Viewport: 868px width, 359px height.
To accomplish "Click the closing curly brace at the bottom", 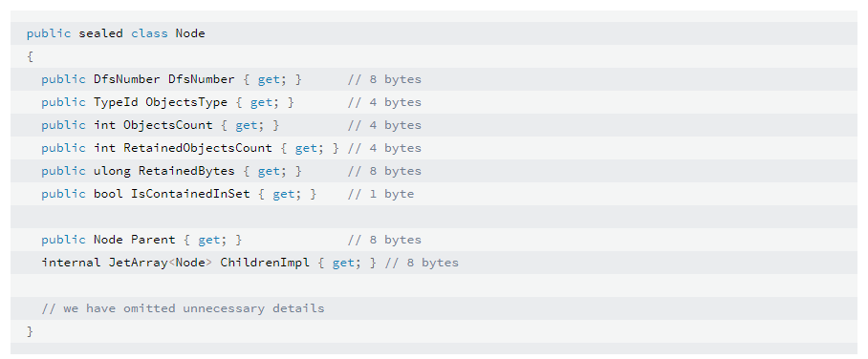I will (x=30, y=331).
